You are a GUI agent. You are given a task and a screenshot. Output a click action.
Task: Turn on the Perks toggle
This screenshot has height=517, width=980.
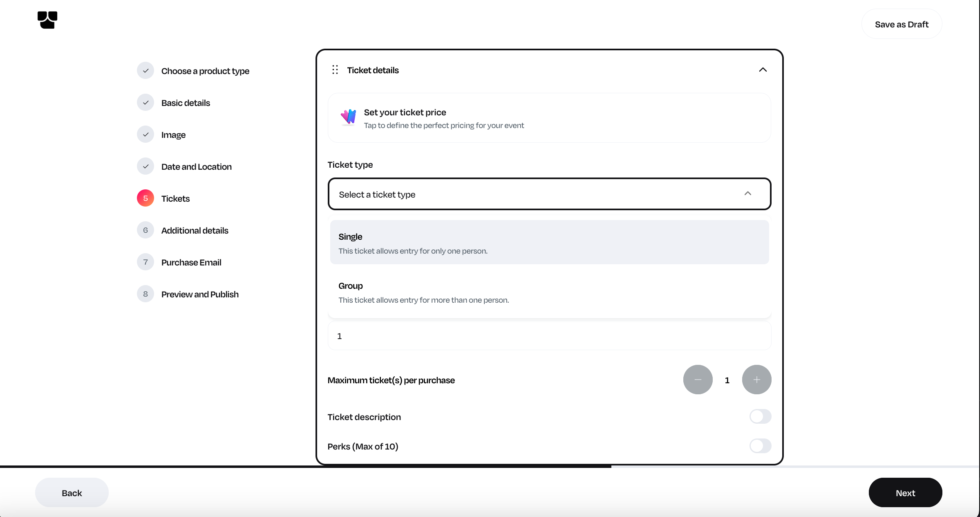pos(760,446)
